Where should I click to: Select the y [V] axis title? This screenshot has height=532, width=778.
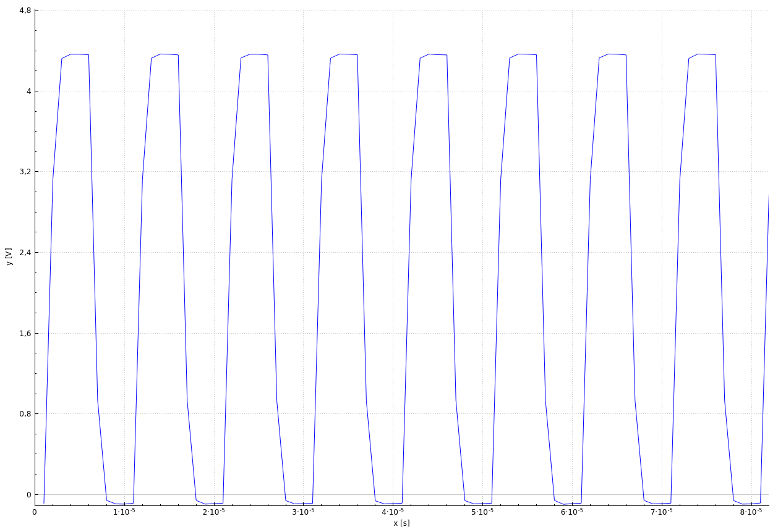pos(9,256)
